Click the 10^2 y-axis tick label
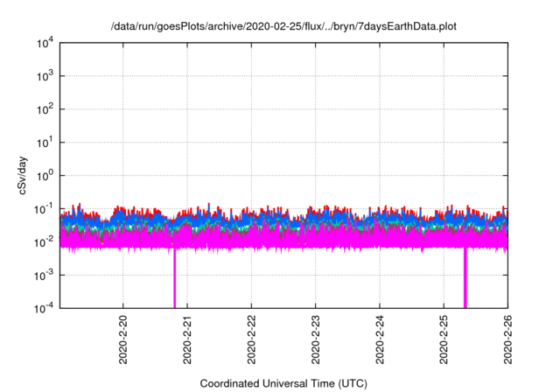 coord(45,109)
